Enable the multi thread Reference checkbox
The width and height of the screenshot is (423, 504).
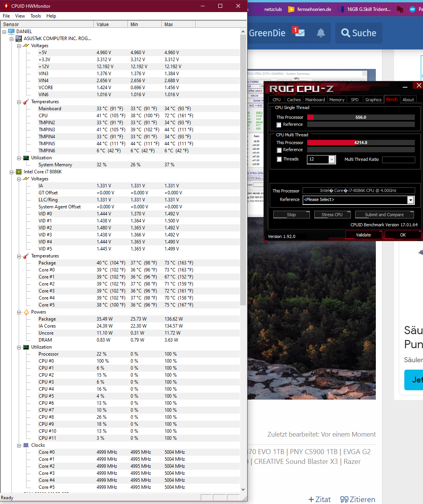coord(279,150)
